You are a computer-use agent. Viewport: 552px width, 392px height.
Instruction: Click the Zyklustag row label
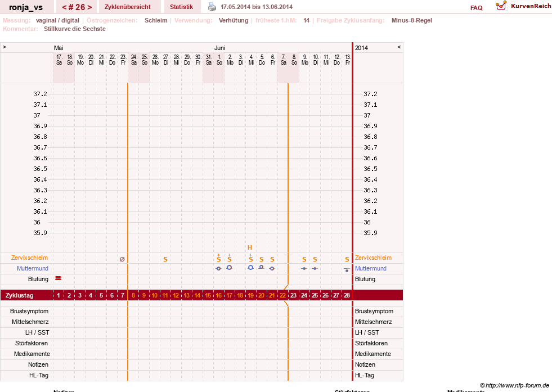click(19, 295)
